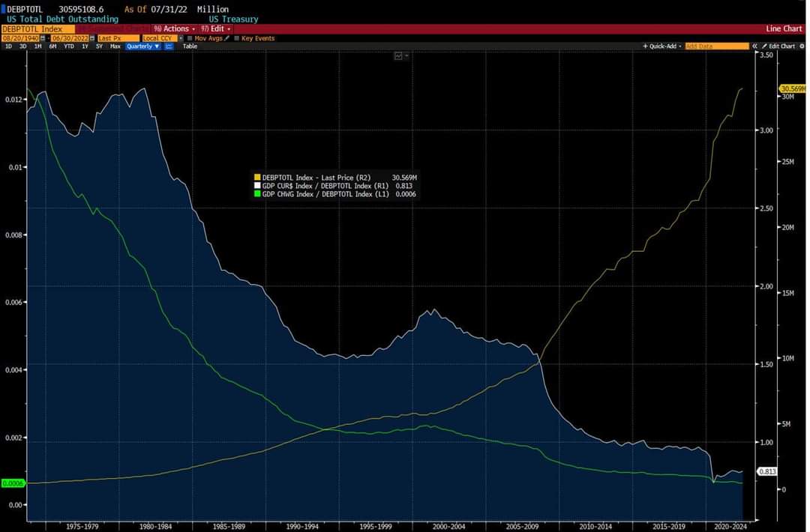Click the Line Chart title label
Image resolution: width=810 pixels, height=532 pixels.
784,29
